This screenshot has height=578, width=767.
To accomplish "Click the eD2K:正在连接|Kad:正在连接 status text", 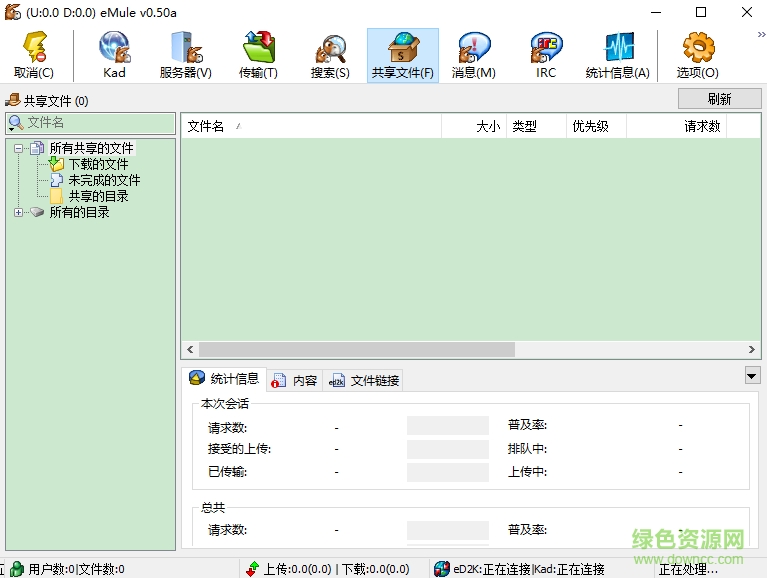I will click(529, 569).
